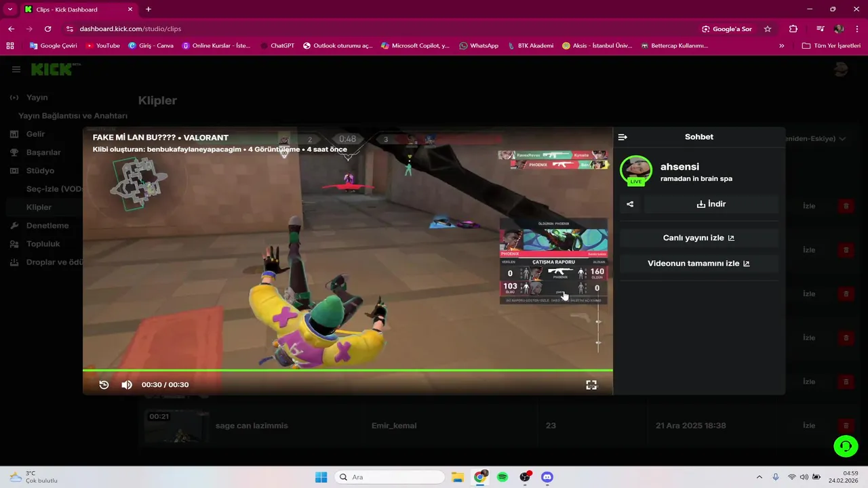Open the apps grid in bookmarks bar
868x488 pixels.
(x=9, y=46)
